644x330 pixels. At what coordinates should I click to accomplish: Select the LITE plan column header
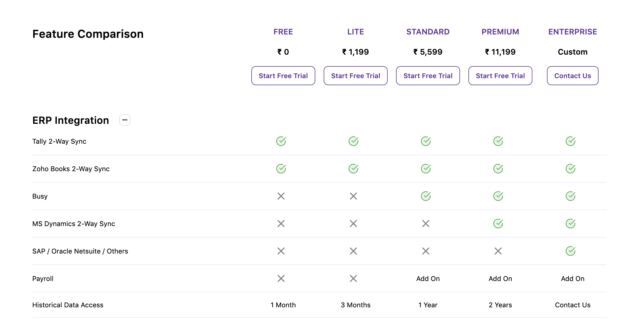(x=355, y=32)
